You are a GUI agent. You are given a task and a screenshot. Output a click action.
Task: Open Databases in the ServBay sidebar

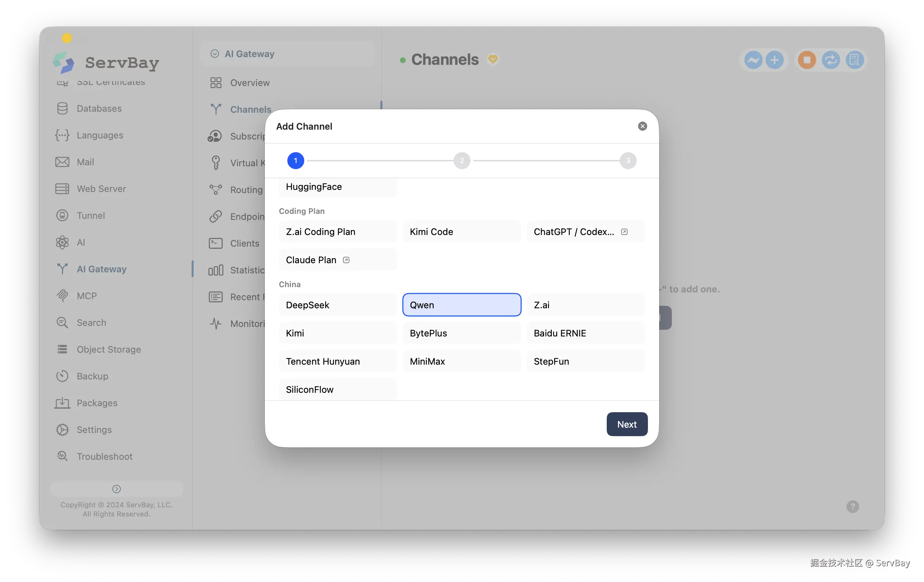[x=99, y=108]
